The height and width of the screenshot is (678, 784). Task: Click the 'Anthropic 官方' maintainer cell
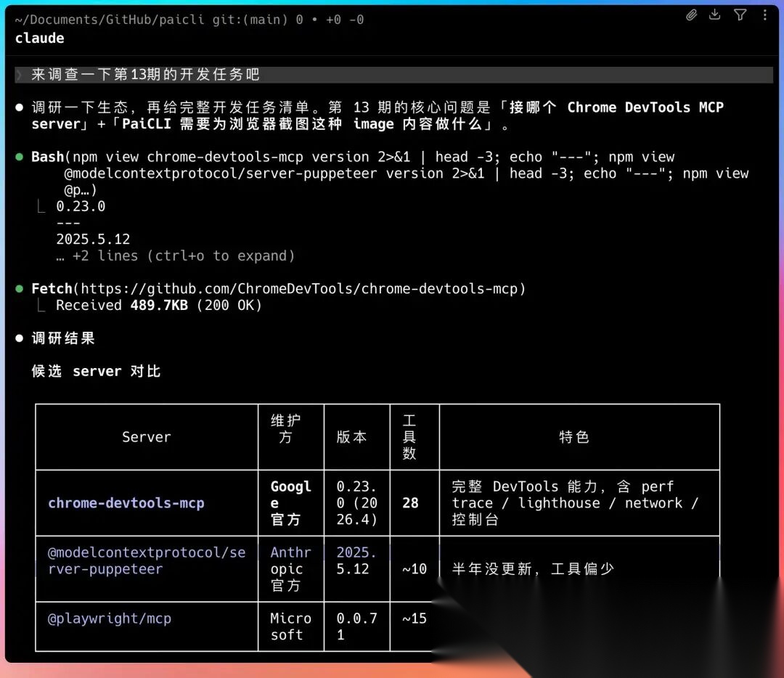(290, 569)
